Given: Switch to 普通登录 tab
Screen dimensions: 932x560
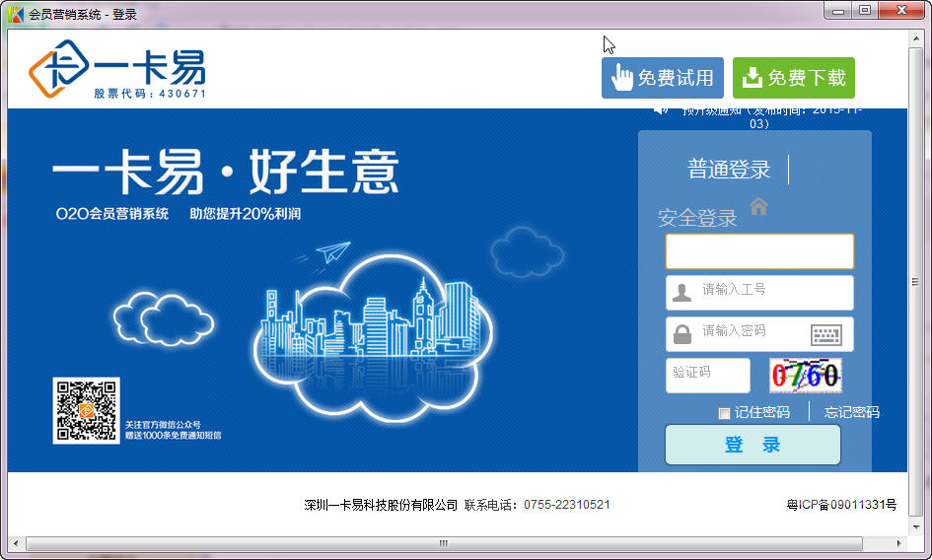Looking at the screenshot, I should coord(729,170).
